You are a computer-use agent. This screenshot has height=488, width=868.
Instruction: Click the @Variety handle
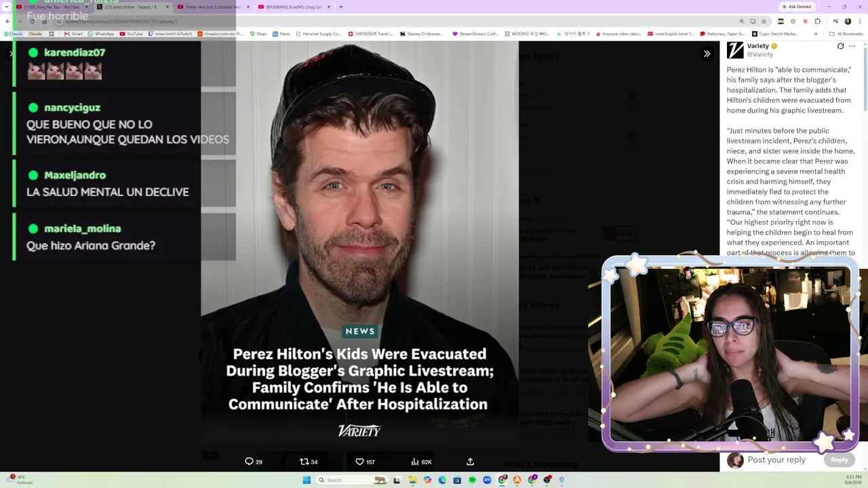(x=760, y=54)
